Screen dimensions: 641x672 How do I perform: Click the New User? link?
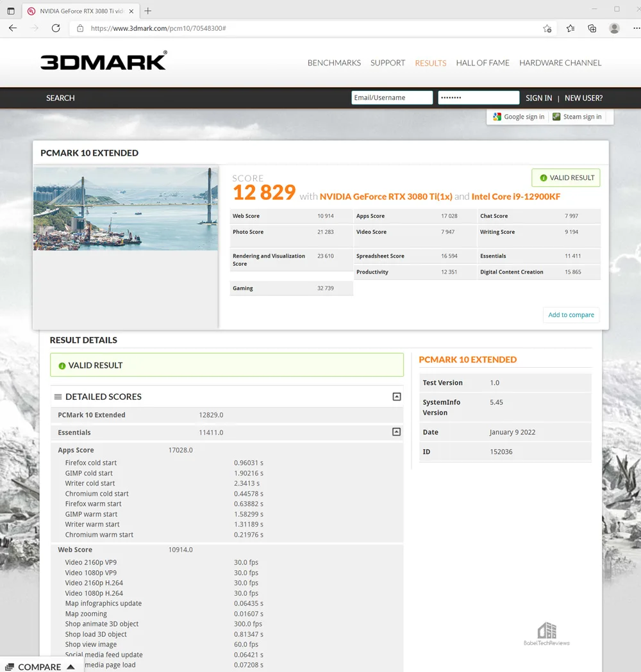point(583,98)
